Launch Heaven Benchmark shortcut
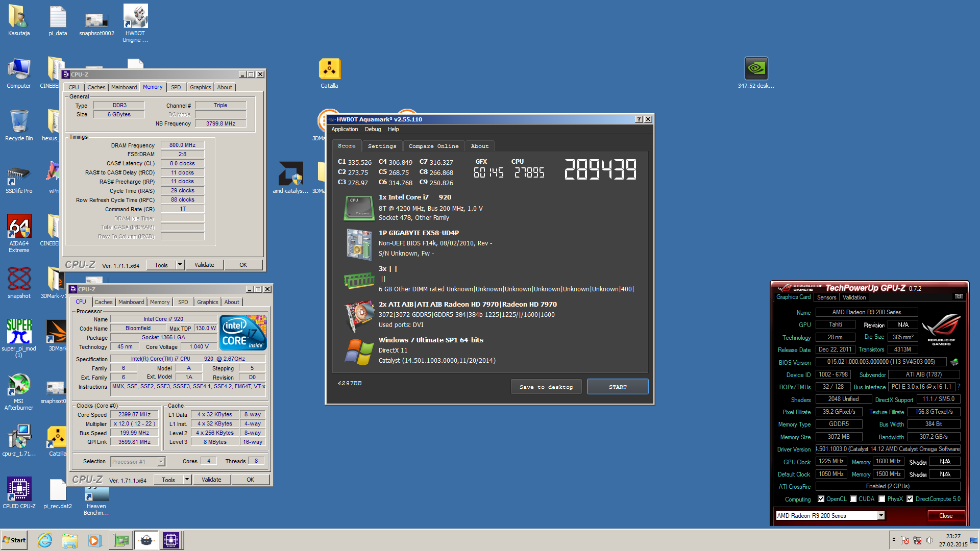This screenshot has height=551, width=980. click(x=96, y=501)
